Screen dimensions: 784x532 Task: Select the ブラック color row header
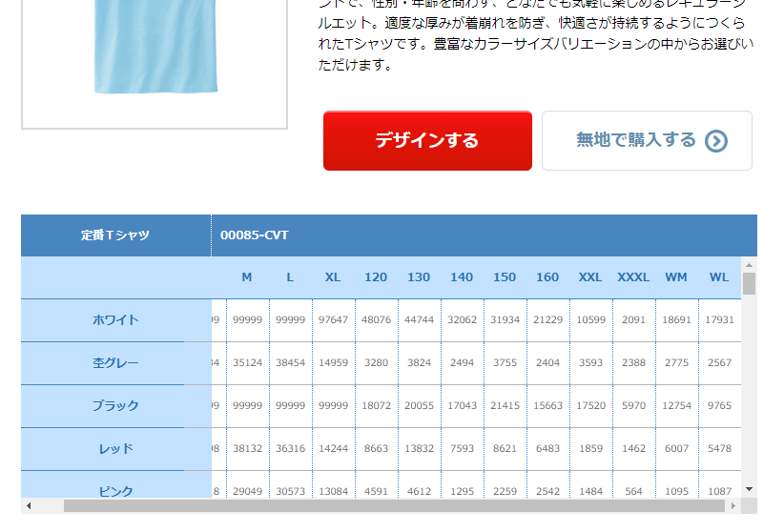(115, 406)
